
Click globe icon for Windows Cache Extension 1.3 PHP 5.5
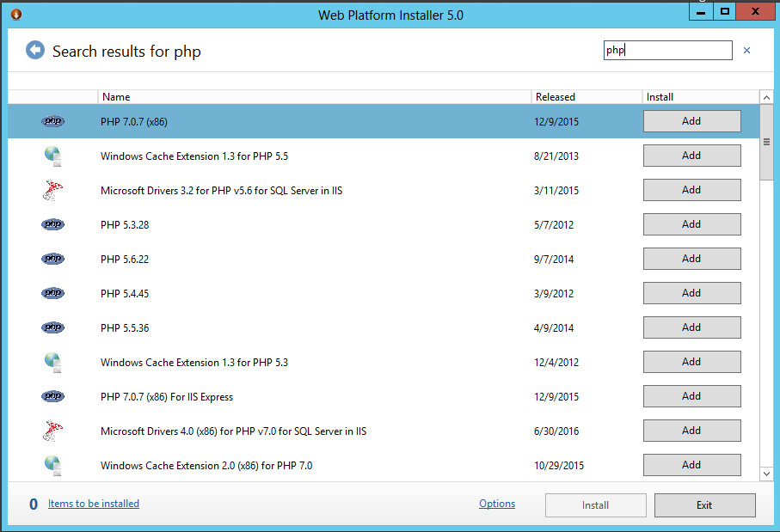(52, 156)
